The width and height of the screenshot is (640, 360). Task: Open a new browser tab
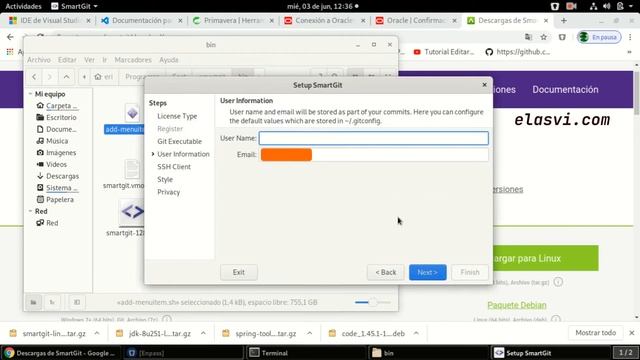(564, 20)
